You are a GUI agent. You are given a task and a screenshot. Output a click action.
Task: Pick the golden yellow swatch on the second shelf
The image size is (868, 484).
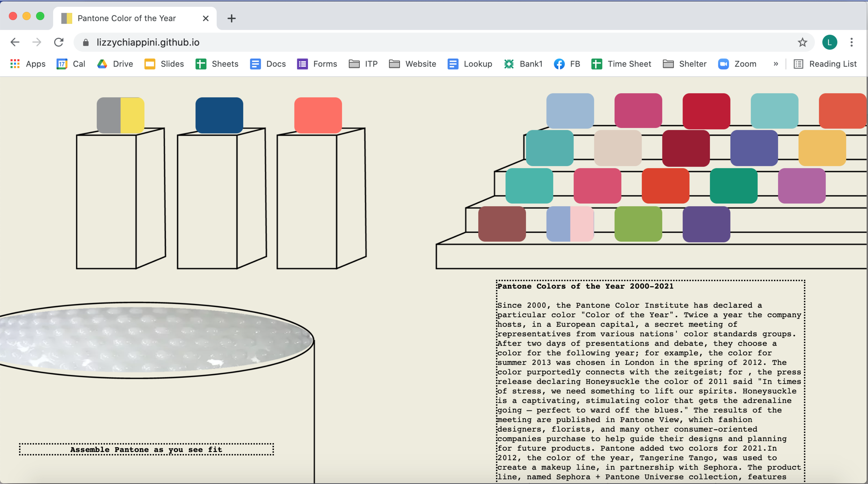tap(822, 148)
